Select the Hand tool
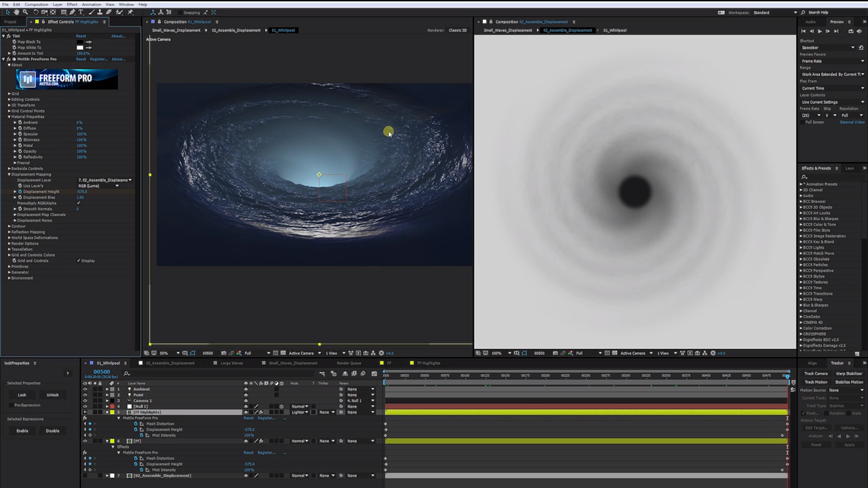The image size is (868, 488). coord(16,12)
